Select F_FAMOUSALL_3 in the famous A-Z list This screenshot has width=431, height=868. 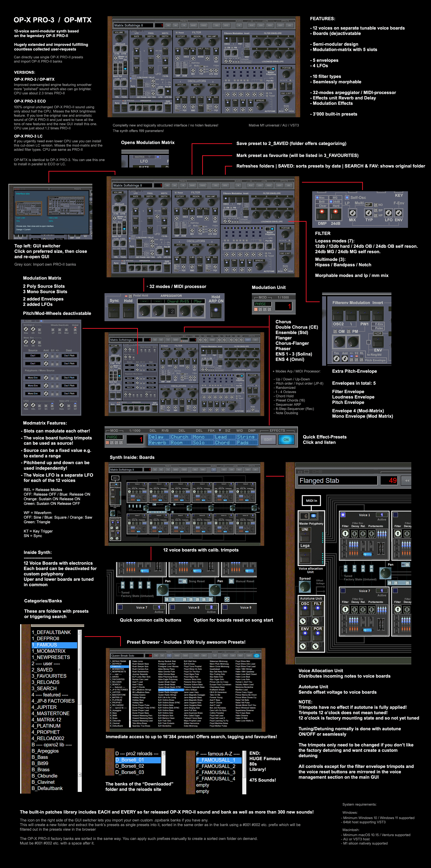tap(219, 773)
